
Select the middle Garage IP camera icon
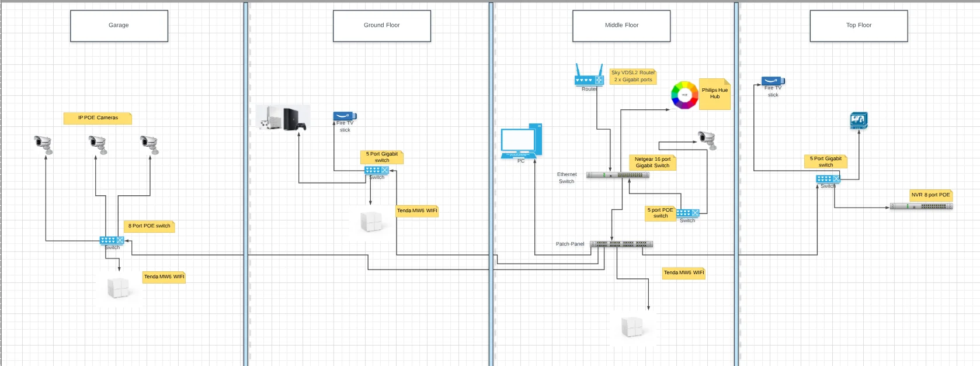tap(98, 144)
